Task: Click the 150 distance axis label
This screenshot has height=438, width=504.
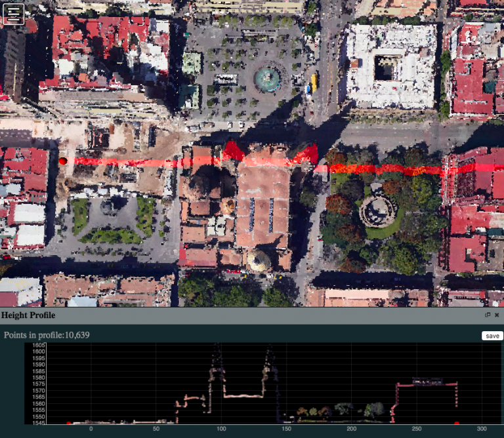Action: click(286, 429)
